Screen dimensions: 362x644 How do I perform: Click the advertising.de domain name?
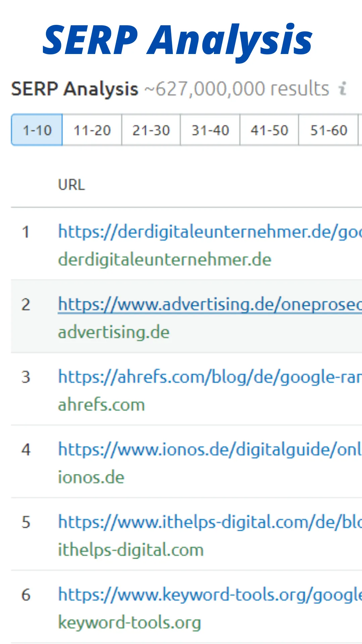[x=114, y=332]
